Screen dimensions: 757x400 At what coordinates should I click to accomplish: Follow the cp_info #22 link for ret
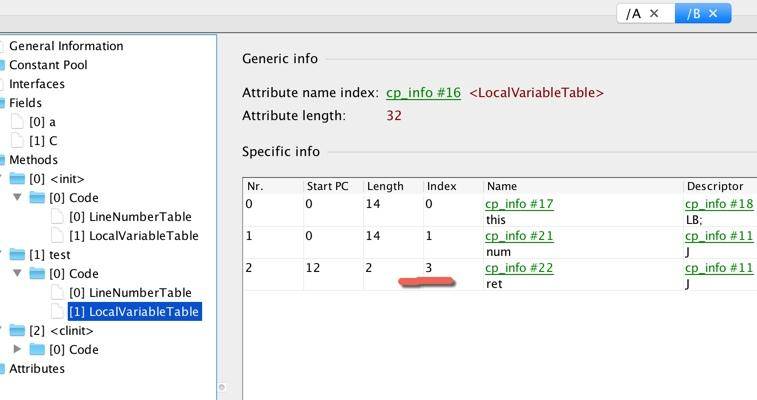pyautogui.click(x=519, y=268)
